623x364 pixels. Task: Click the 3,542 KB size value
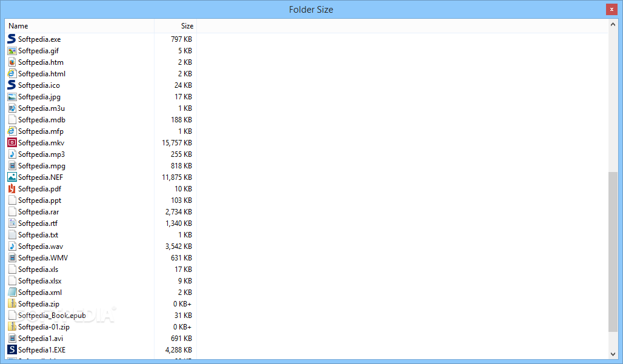179,247
